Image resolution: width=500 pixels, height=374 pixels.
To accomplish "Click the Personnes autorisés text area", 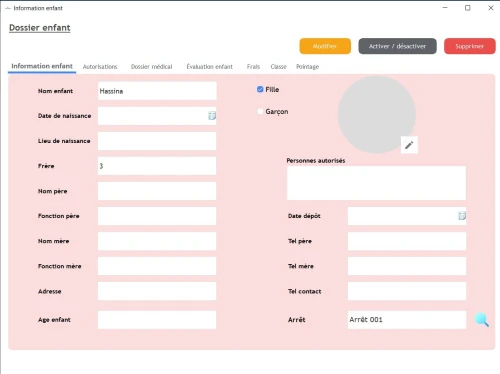I will tap(376, 183).
